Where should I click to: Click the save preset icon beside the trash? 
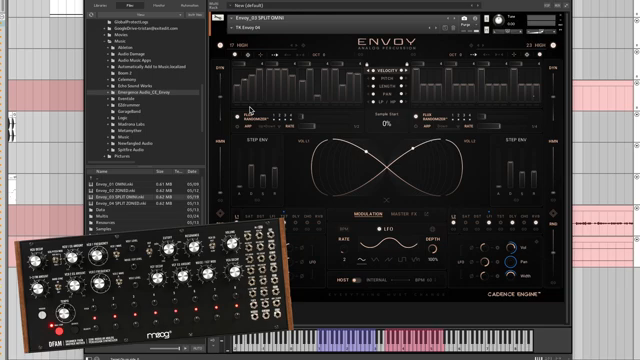(445, 28)
